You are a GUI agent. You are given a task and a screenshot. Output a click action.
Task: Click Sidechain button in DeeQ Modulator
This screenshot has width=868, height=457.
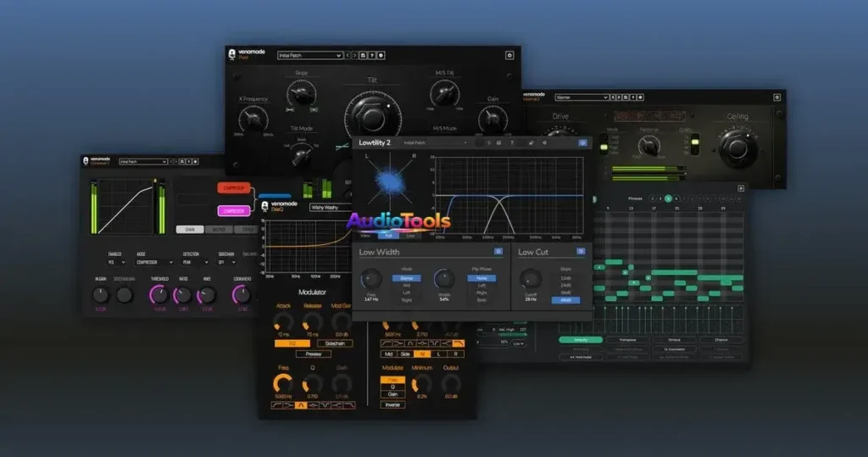point(335,343)
